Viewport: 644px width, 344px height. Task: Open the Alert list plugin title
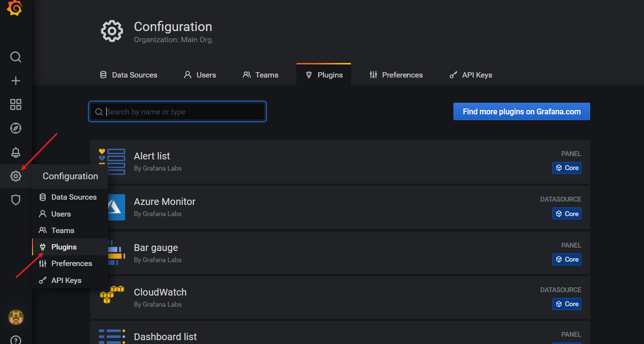click(152, 156)
